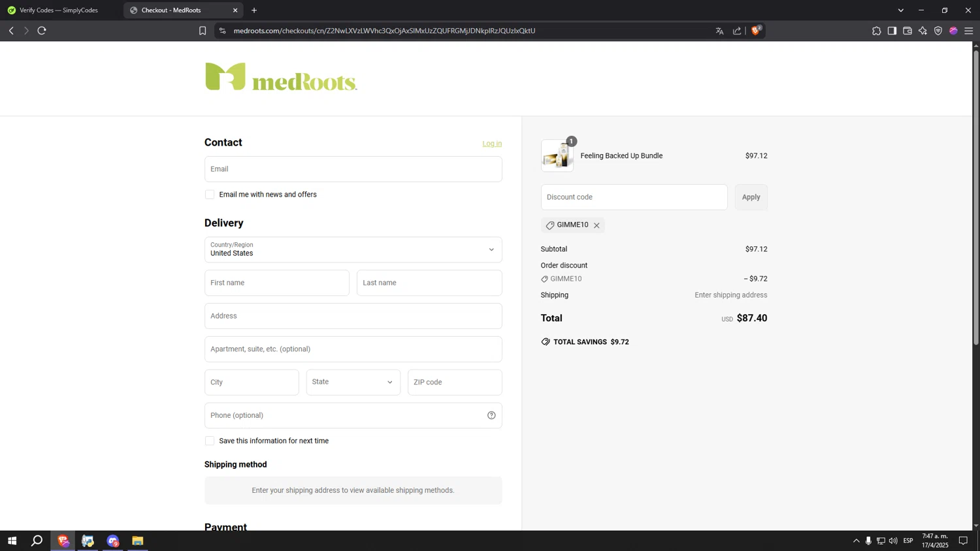
Task: Bookmark this page icon
Action: (203, 31)
